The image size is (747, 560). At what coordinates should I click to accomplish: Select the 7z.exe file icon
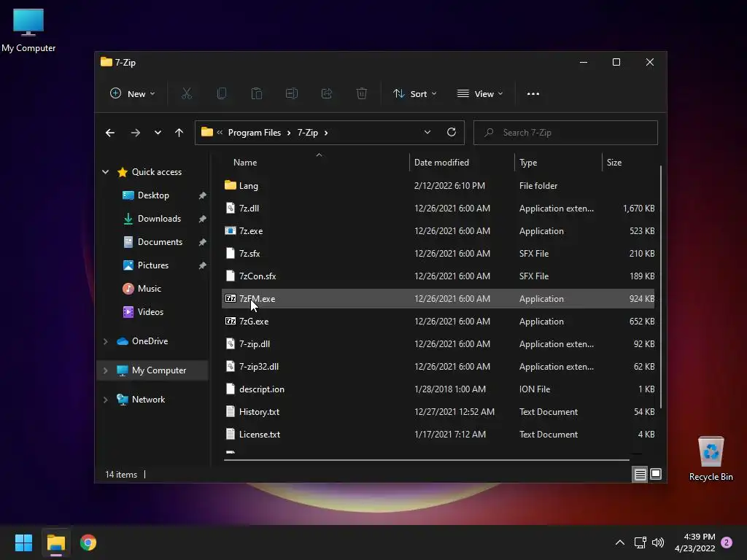[x=230, y=230]
